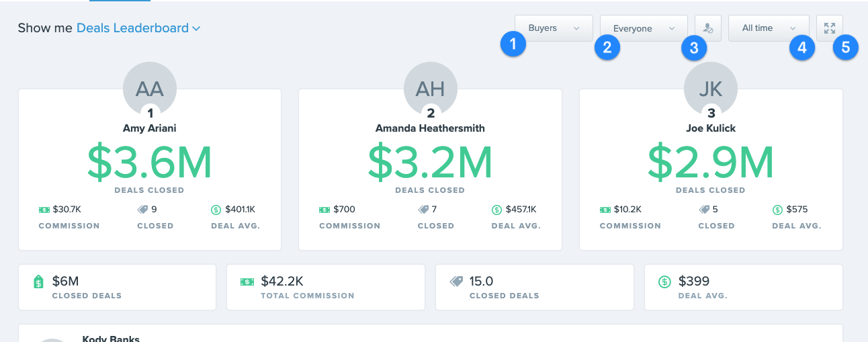Click the tag icon beside 15.0
Screen dimensions: 868x342
pos(456,282)
